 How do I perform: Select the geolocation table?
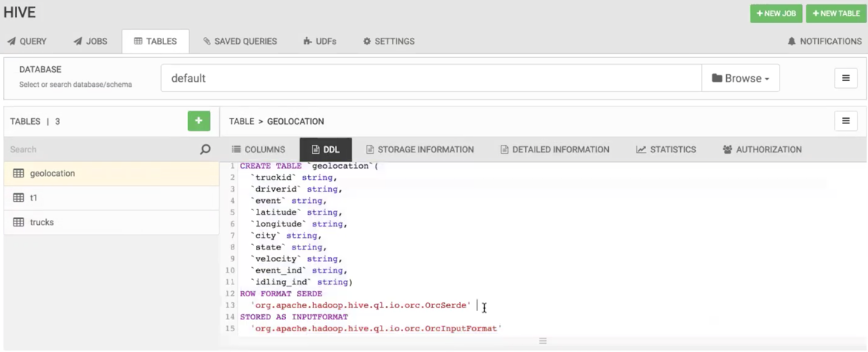pyautogui.click(x=111, y=173)
